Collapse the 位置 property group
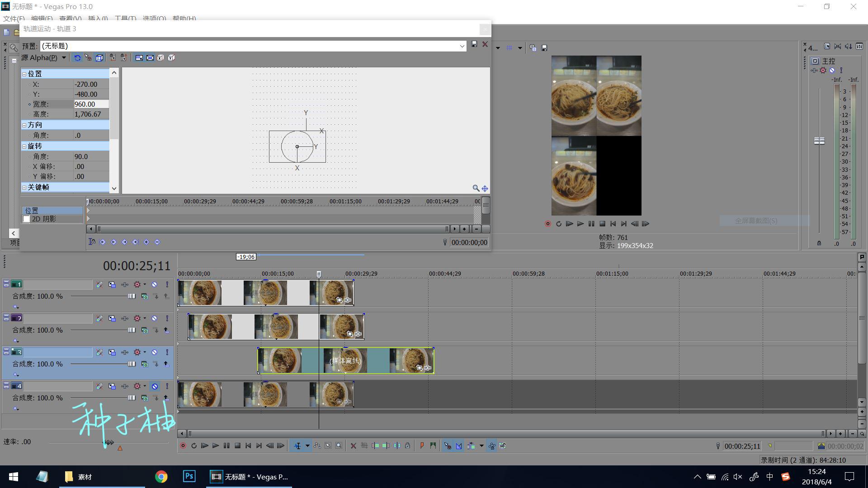 (x=24, y=74)
